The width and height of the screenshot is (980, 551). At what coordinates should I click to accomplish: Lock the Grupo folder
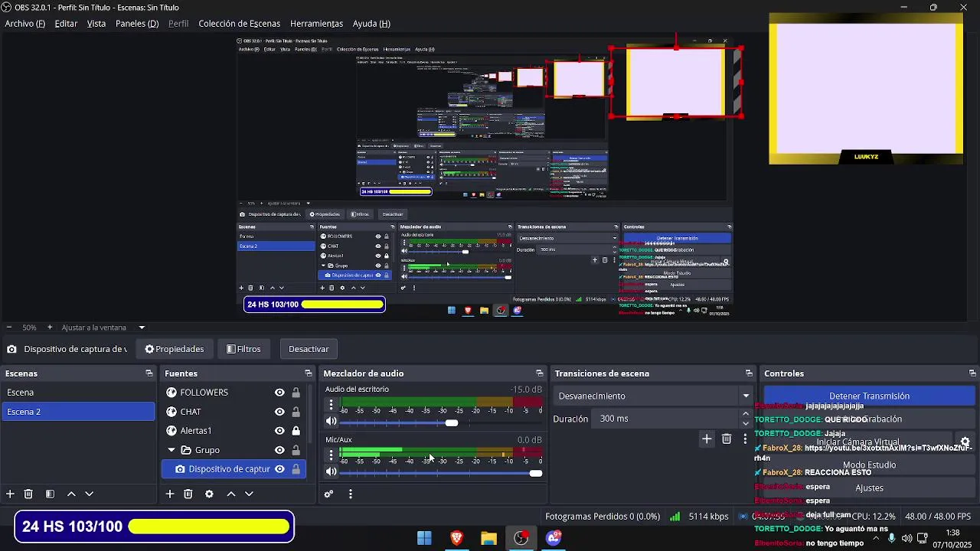point(296,450)
